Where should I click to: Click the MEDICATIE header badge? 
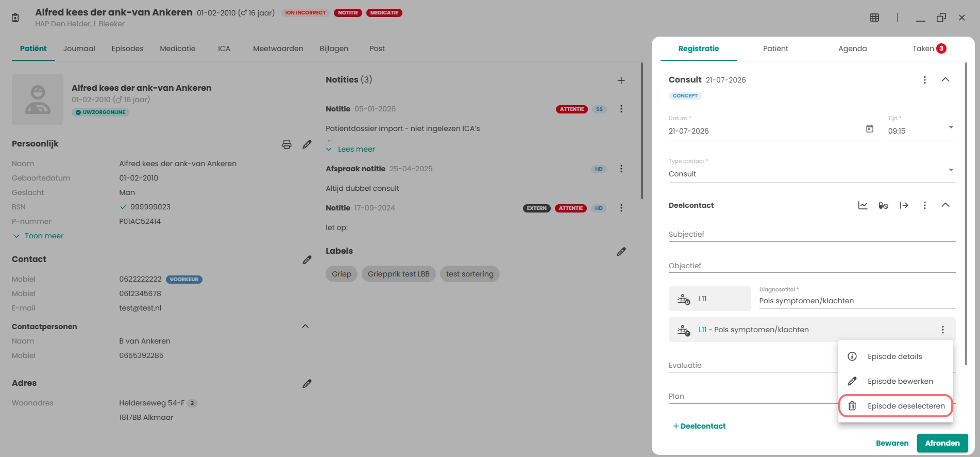(x=384, y=13)
